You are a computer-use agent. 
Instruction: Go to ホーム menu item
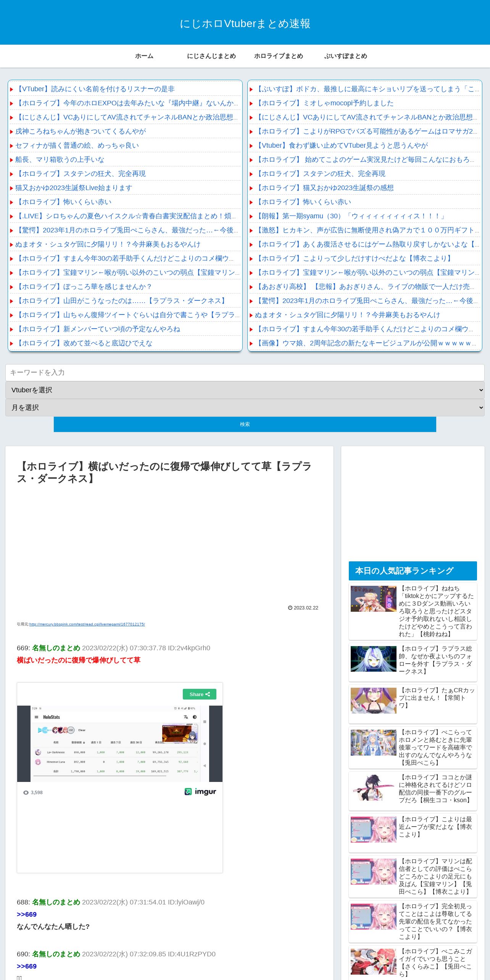click(144, 56)
